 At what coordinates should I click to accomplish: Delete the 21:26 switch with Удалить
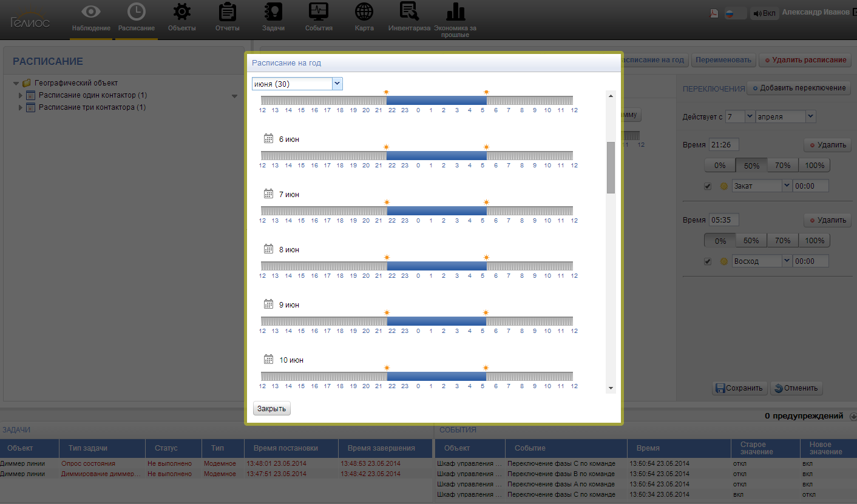click(x=827, y=145)
